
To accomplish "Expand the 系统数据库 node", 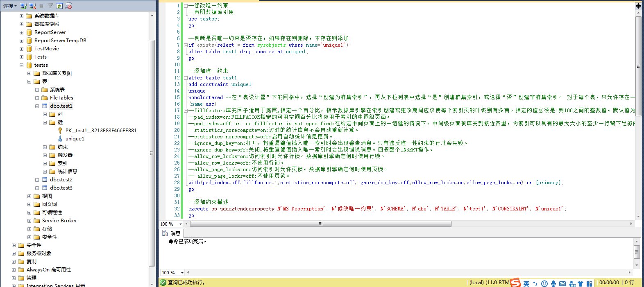I will click(22, 16).
